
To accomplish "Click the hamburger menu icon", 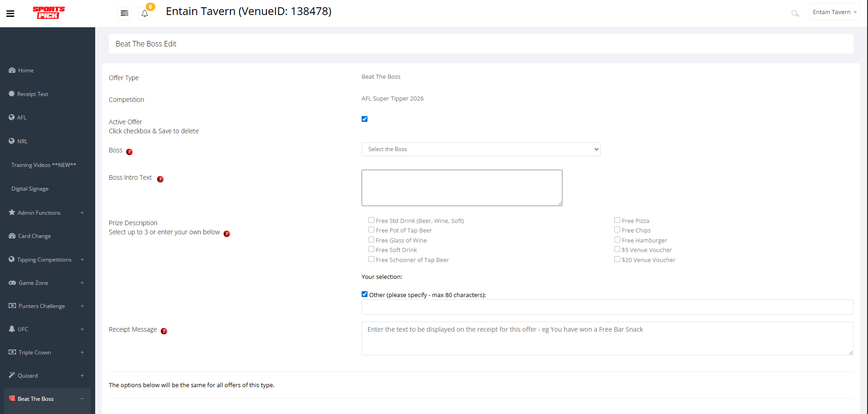I will pos(10,14).
